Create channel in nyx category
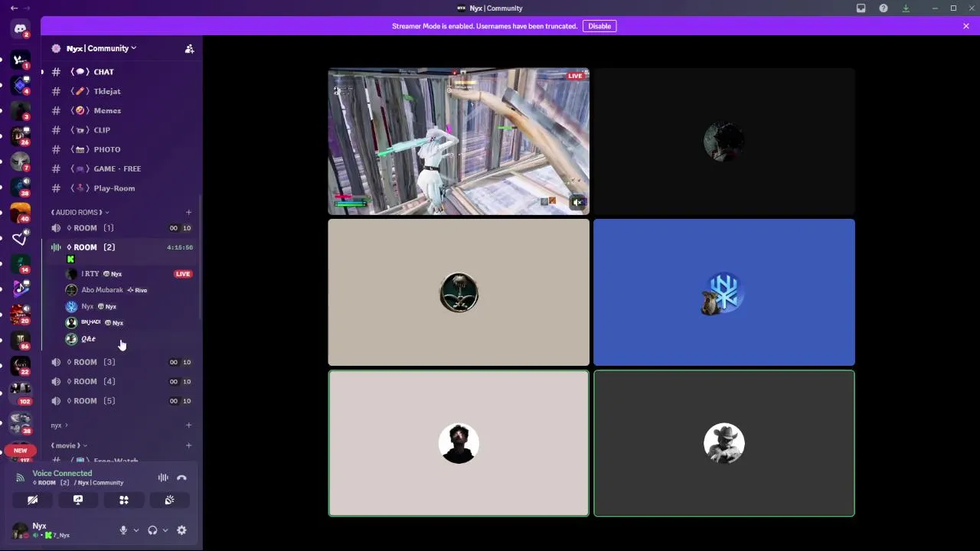 (x=188, y=425)
